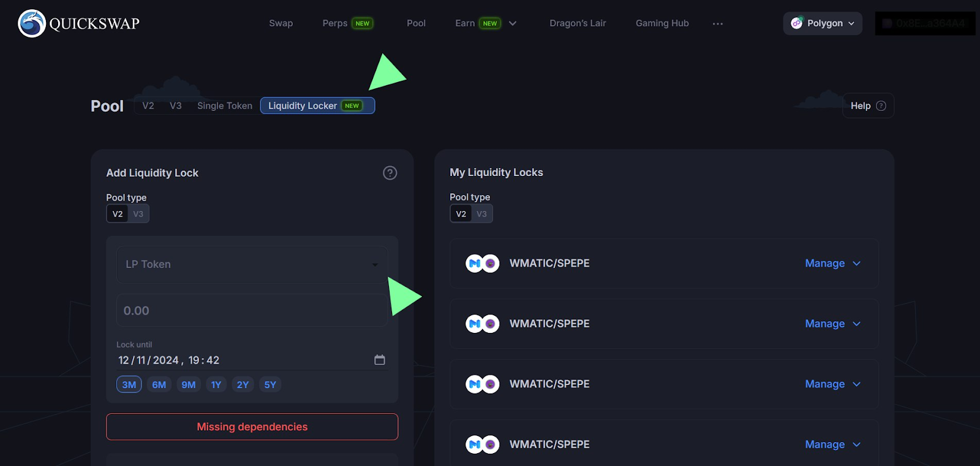Choose the 3M lock duration

[129, 384]
